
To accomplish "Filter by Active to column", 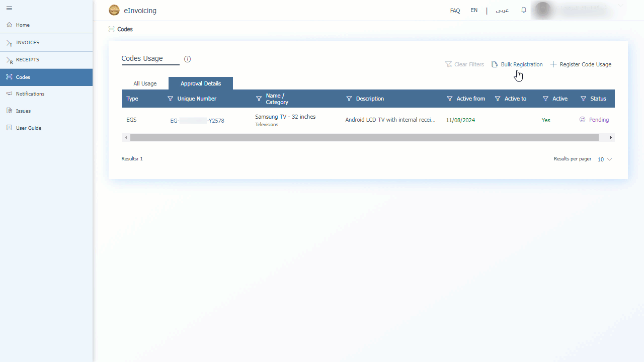I will pyautogui.click(x=498, y=99).
